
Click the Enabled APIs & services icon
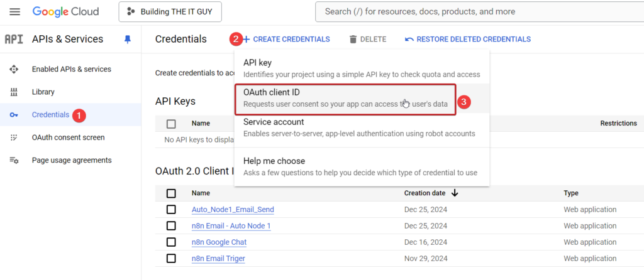14,69
